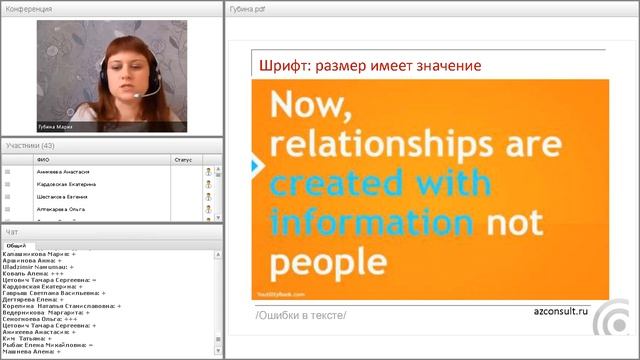Image resolution: width=640 pixels, height=360 pixels.
Task: Click the grey status square left of Кардовская Екатерина
Action: pos(7,184)
